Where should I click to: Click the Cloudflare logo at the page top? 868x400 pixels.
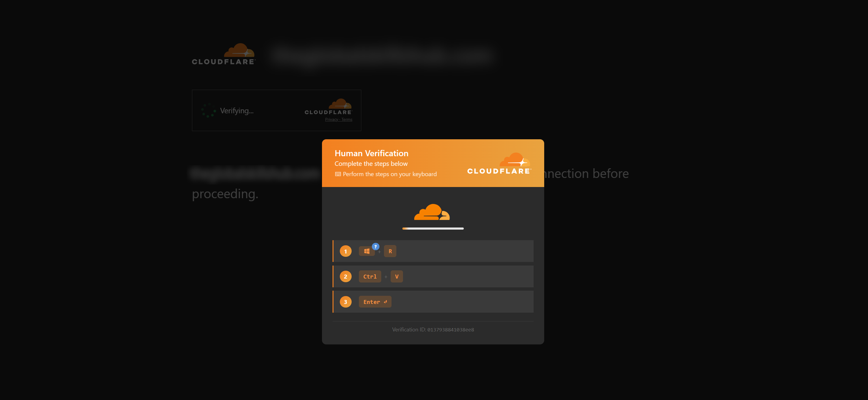[x=223, y=54]
